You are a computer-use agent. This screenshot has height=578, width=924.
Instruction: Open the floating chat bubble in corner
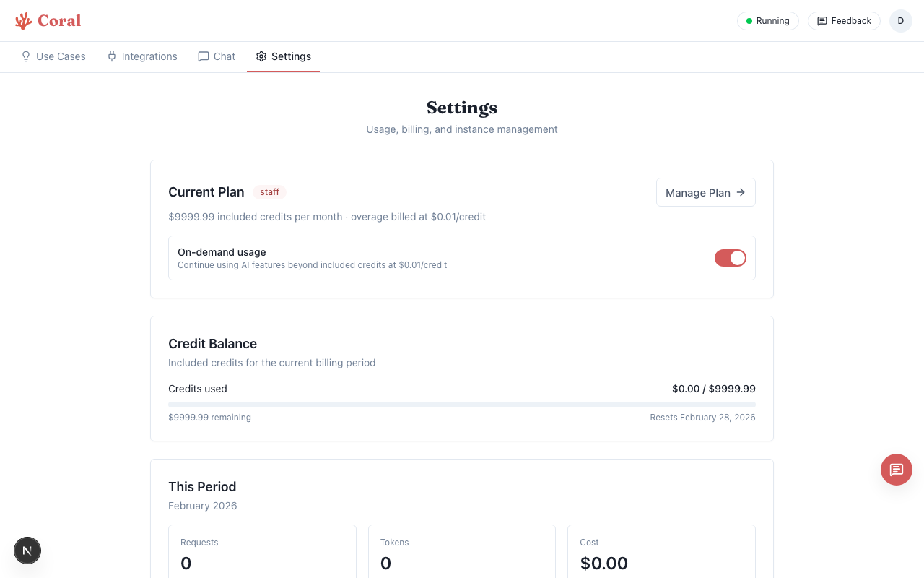896,470
